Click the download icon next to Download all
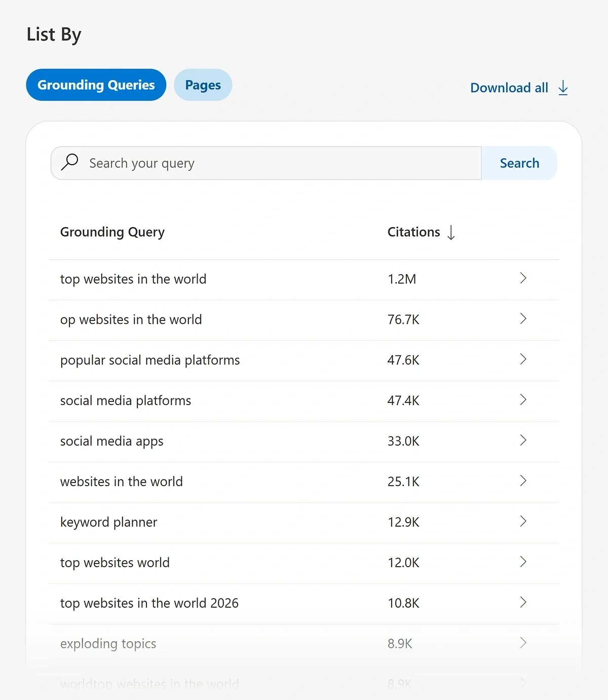The width and height of the screenshot is (608, 700). [563, 88]
